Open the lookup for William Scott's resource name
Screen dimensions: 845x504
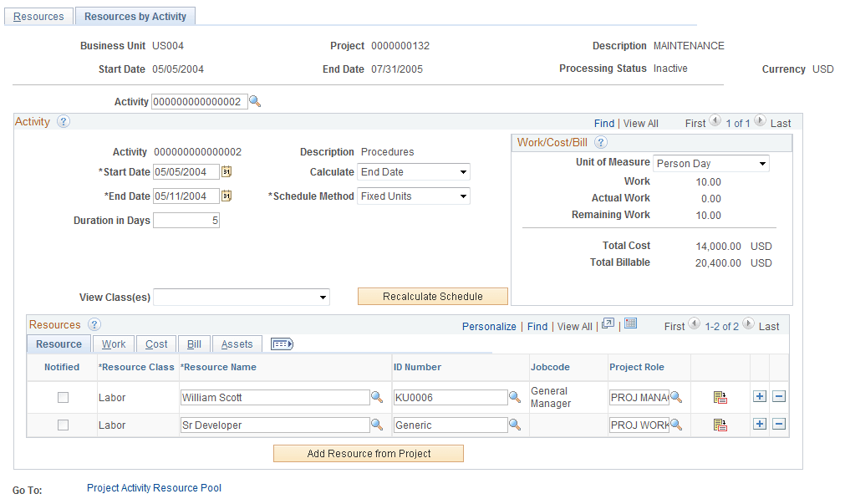click(x=377, y=397)
